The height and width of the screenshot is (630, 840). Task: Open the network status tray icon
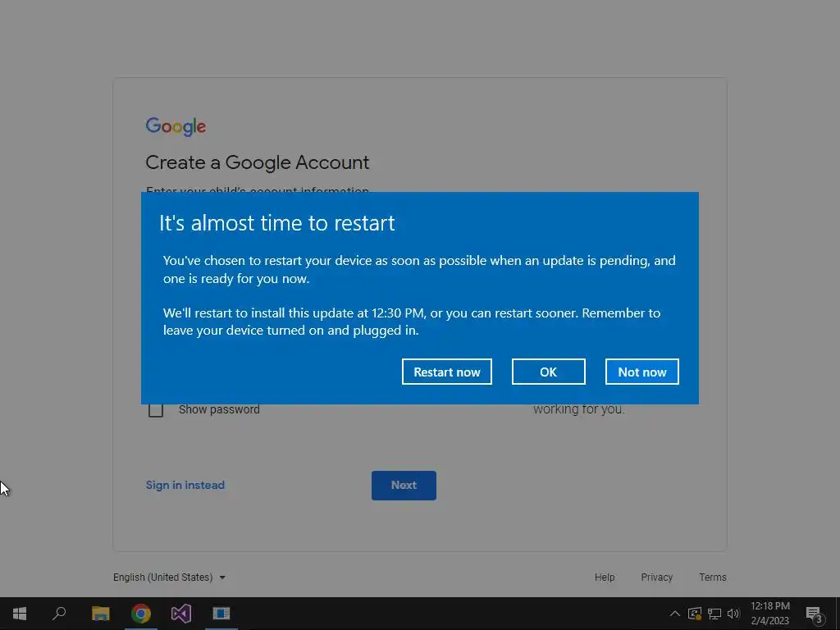(x=714, y=614)
